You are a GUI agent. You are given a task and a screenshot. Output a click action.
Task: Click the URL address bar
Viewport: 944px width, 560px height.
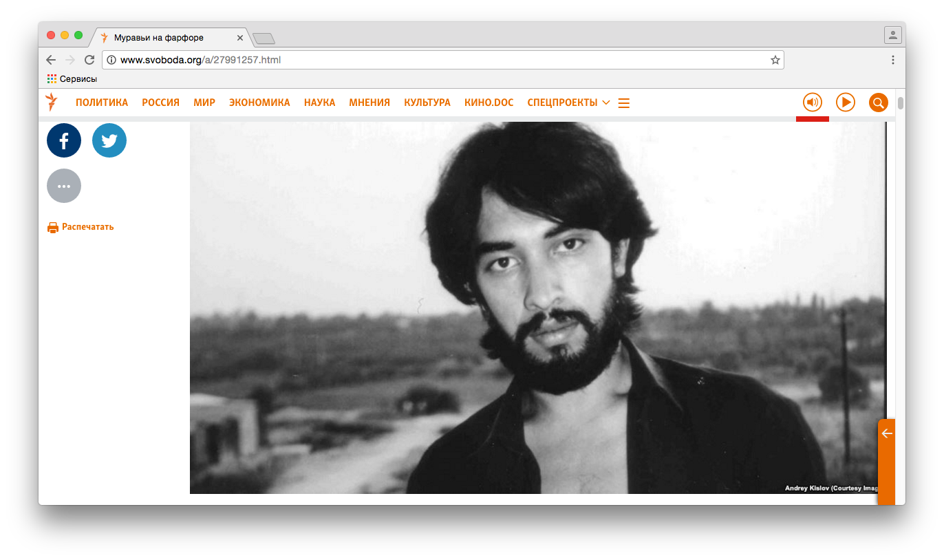point(440,60)
